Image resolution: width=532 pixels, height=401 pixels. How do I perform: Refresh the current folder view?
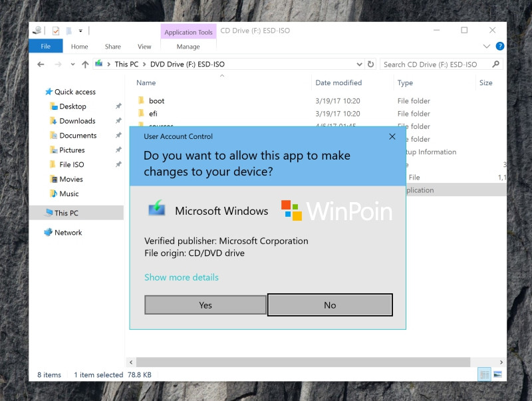click(x=370, y=64)
